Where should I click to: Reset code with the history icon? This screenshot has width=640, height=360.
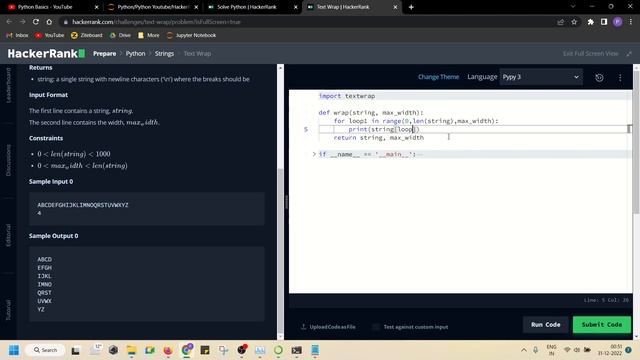click(599, 78)
